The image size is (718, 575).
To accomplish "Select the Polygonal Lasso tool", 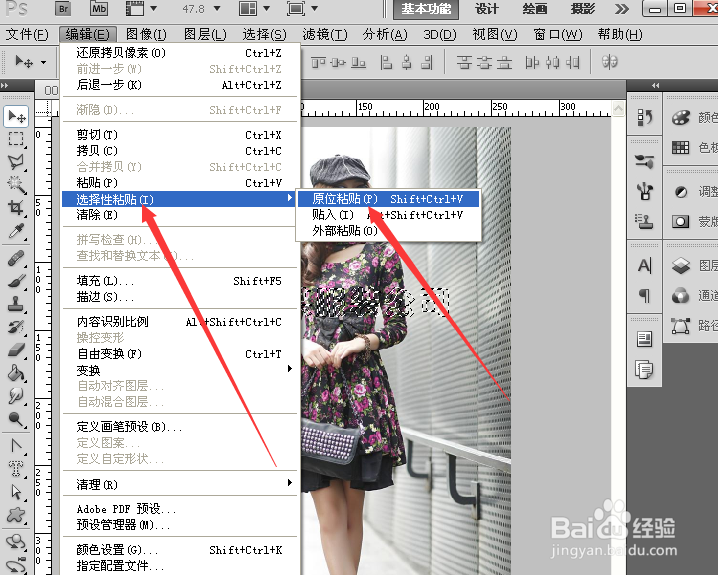I will [16, 162].
